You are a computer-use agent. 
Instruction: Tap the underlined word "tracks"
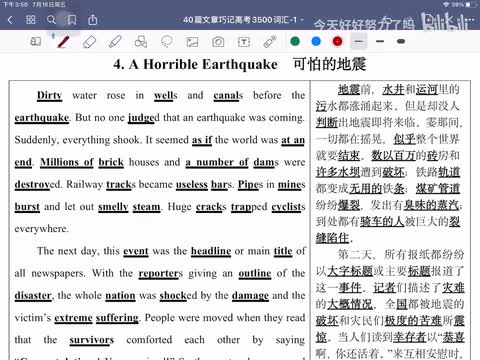click(x=121, y=184)
